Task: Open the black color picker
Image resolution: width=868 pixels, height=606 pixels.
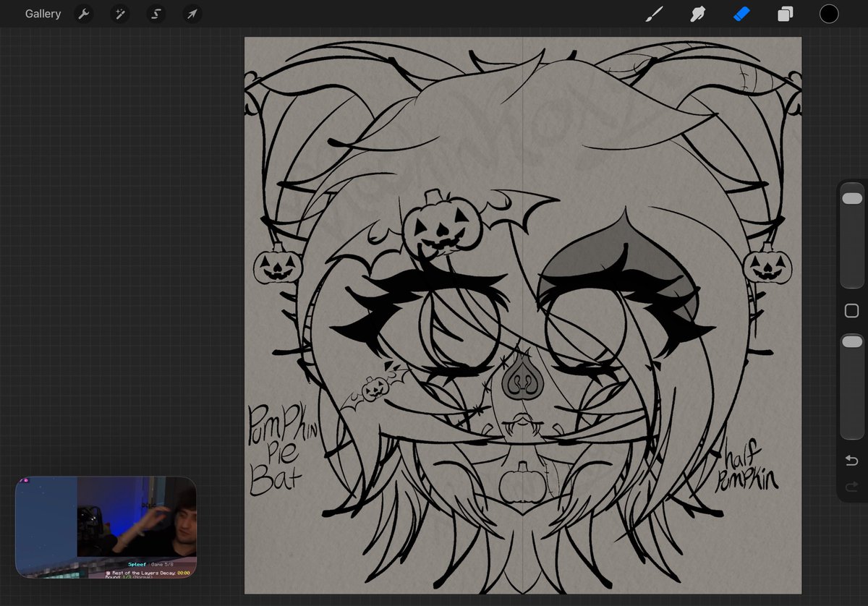Action: 829,14
